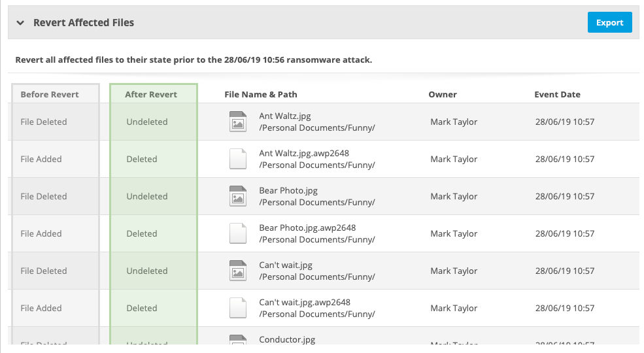Click the Bear Photo.jpg image file icon
This screenshot has height=353, width=644.
click(x=237, y=196)
